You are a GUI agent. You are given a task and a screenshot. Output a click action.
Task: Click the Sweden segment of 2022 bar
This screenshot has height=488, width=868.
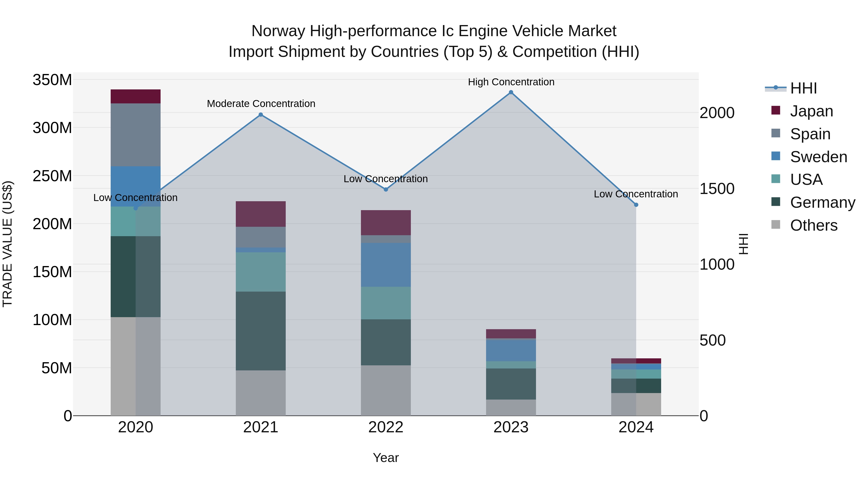386,265
